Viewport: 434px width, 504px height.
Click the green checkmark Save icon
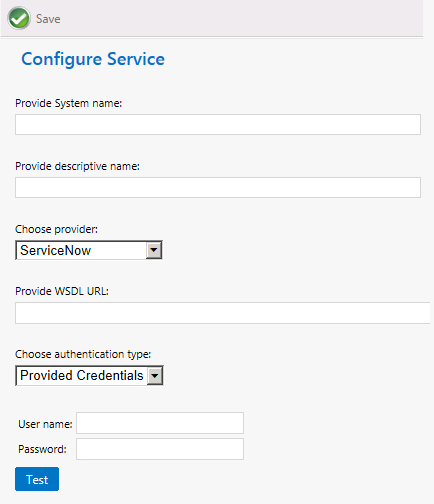[19, 18]
